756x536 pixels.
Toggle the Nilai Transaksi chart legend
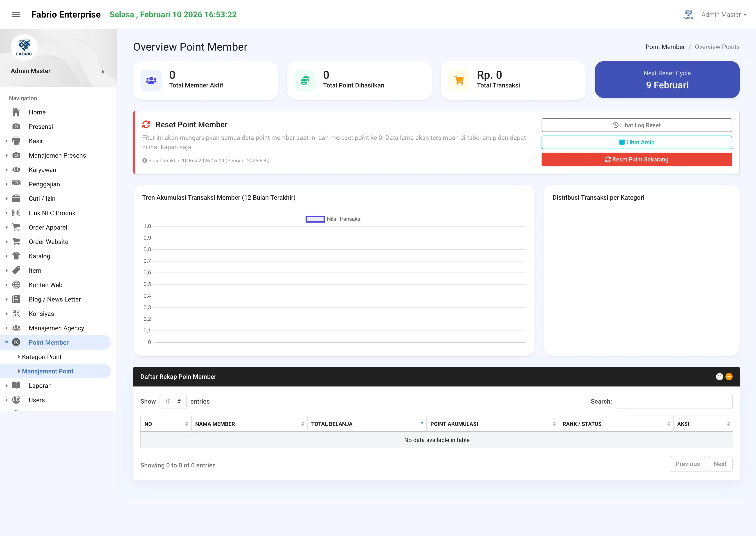click(x=333, y=219)
